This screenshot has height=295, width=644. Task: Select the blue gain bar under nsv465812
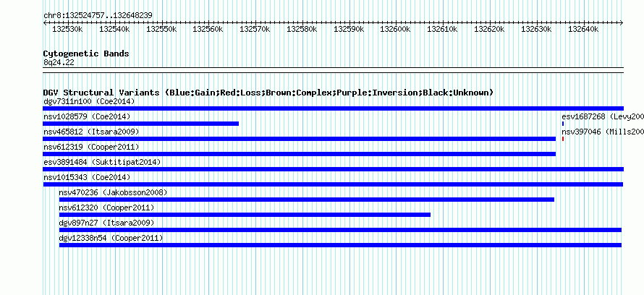[x=300, y=139]
